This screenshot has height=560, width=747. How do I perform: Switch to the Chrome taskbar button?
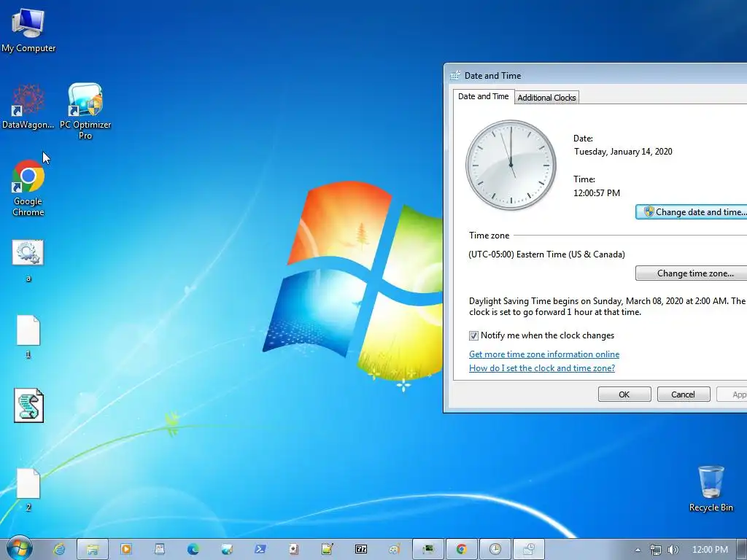tap(461, 550)
